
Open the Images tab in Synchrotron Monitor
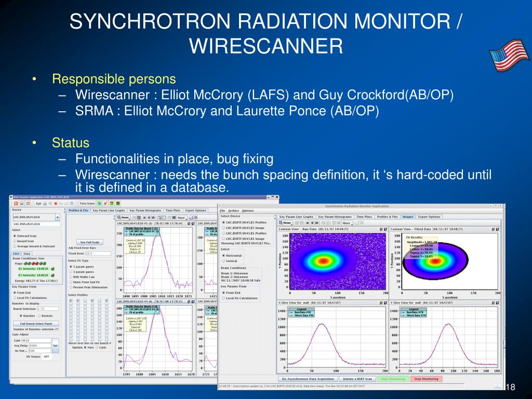click(x=407, y=217)
